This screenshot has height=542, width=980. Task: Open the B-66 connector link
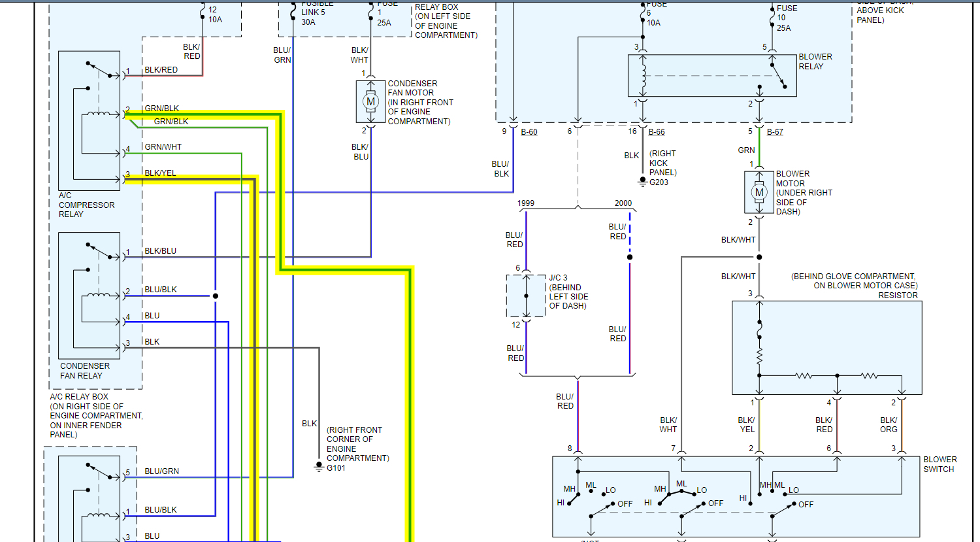(657, 131)
